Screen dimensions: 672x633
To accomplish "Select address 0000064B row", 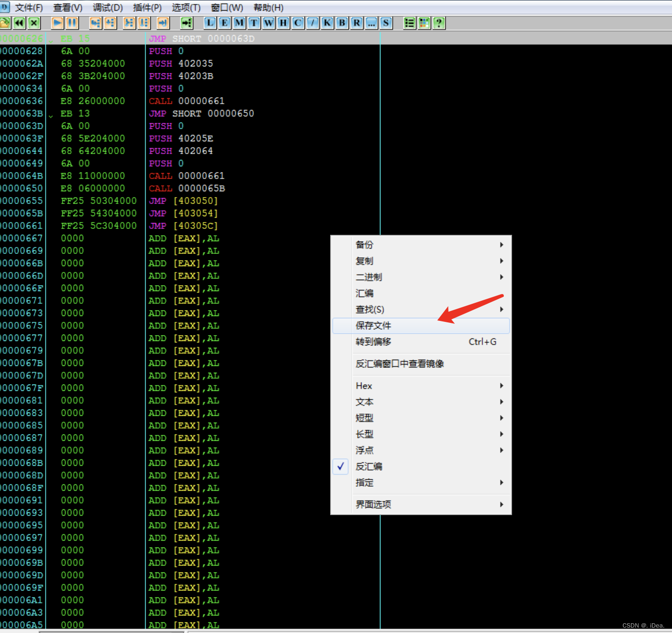I will [x=190, y=176].
